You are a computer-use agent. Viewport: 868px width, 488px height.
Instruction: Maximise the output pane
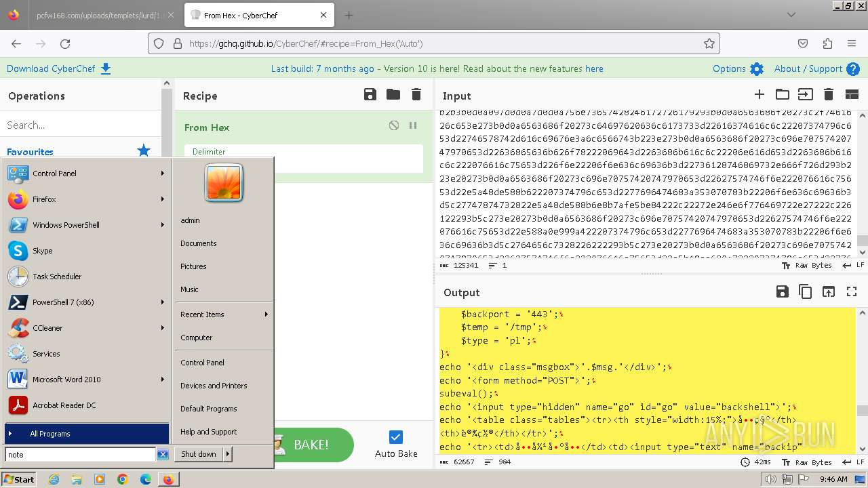tap(852, 291)
